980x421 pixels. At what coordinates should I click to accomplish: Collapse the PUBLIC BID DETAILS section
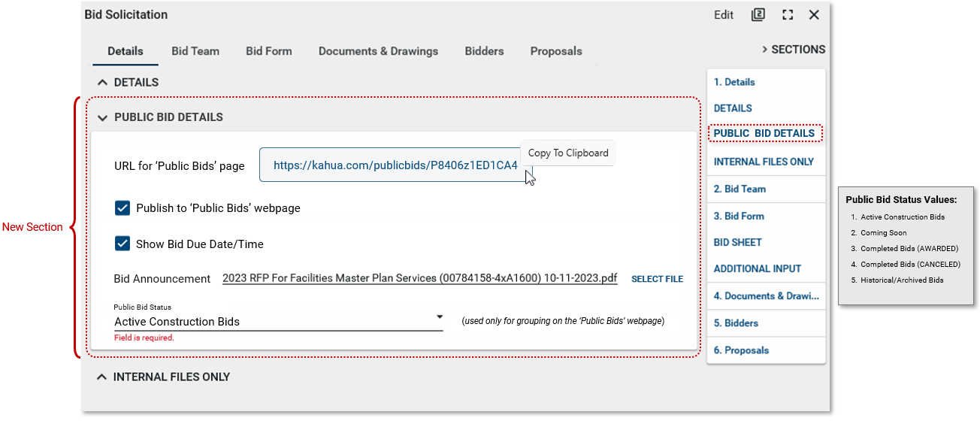(x=102, y=117)
